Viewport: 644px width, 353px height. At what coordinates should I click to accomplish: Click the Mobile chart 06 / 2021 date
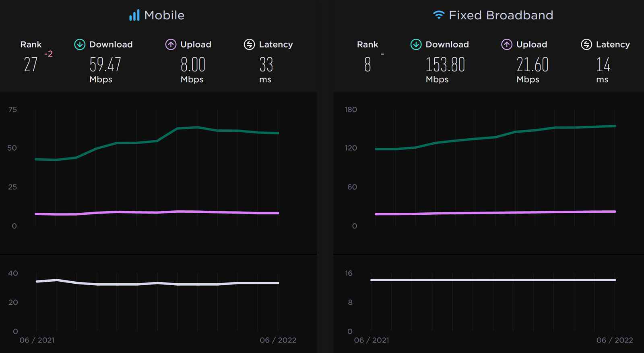point(37,340)
